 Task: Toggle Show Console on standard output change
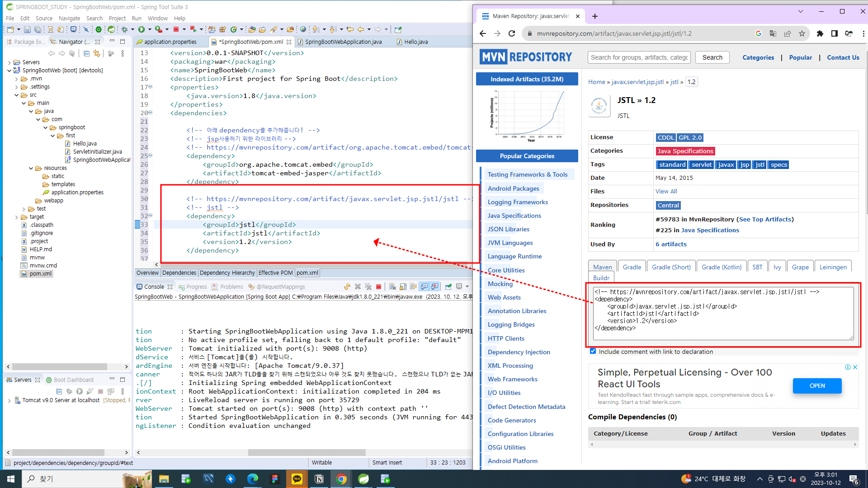(x=424, y=286)
